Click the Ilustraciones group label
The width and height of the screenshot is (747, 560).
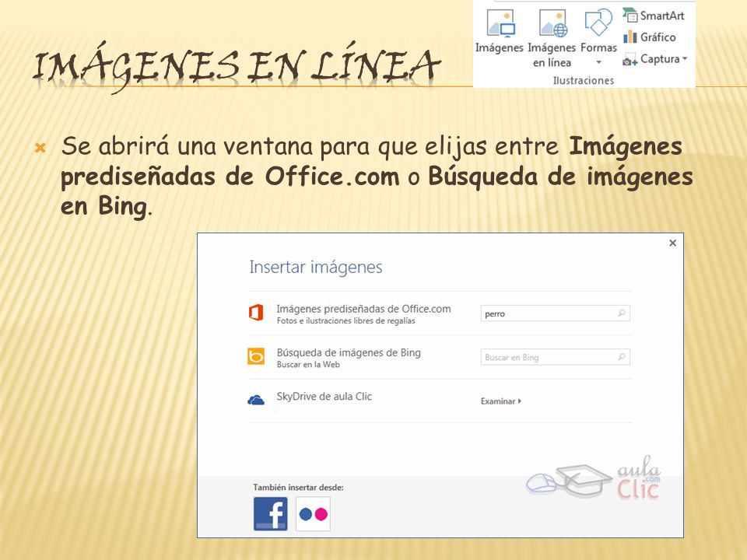(x=583, y=80)
